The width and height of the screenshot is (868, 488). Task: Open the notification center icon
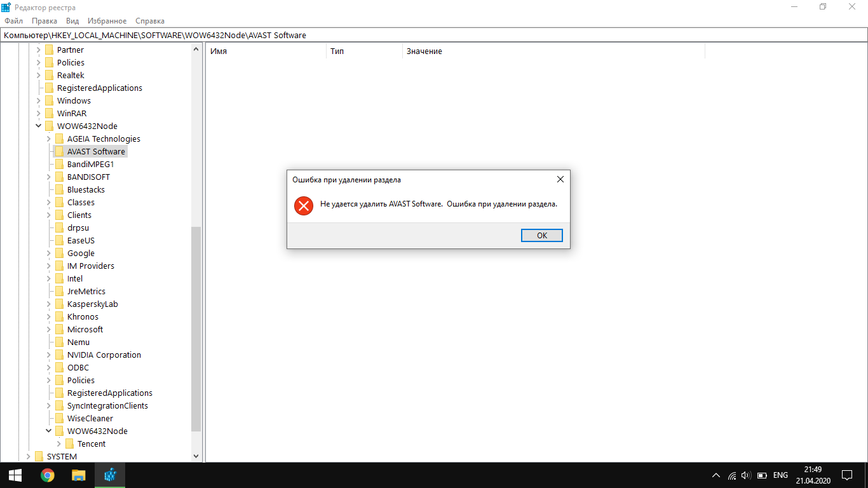click(x=847, y=475)
